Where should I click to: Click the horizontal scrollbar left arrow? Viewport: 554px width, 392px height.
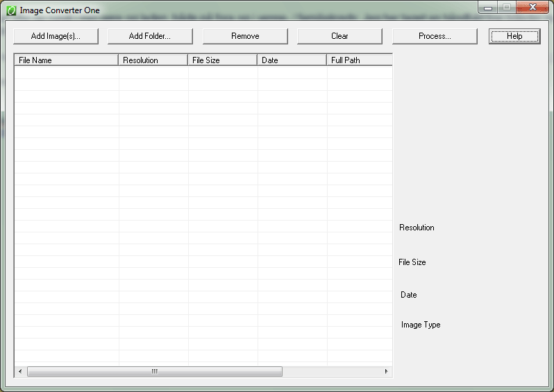(20, 372)
